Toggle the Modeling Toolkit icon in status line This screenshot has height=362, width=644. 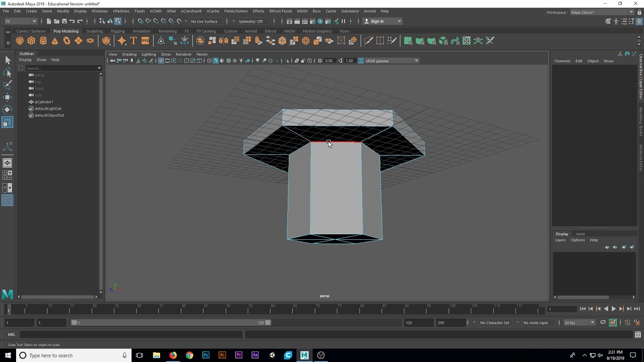(608, 21)
